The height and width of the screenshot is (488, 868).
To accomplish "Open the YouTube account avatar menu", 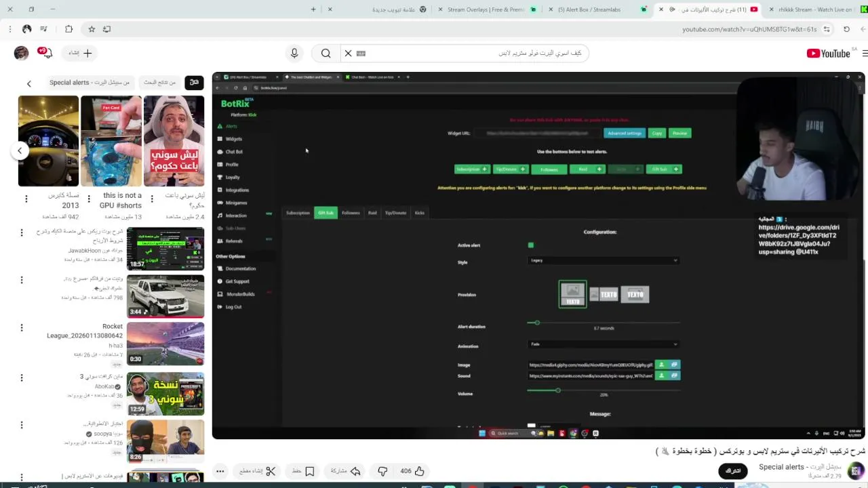I will pyautogui.click(x=21, y=53).
